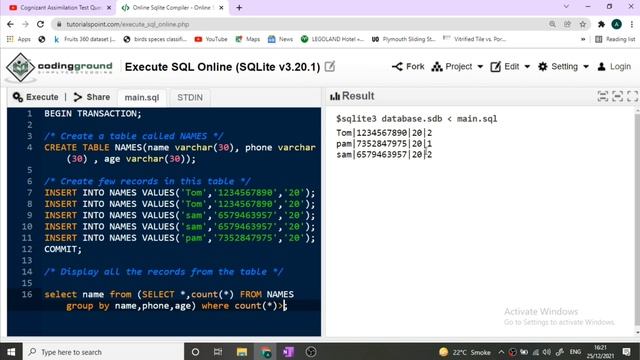Image resolution: width=640 pixels, height=360 pixels.
Task: Click the edit title pencil icon
Action: point(330,67)
